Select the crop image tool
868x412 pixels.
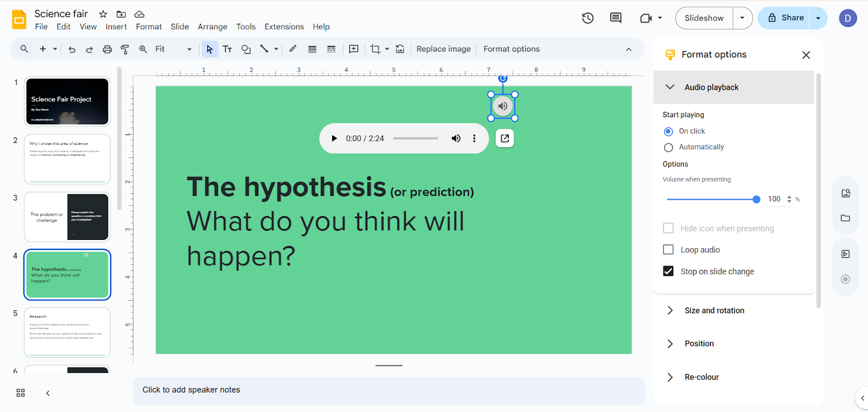[x=375, y=49]
